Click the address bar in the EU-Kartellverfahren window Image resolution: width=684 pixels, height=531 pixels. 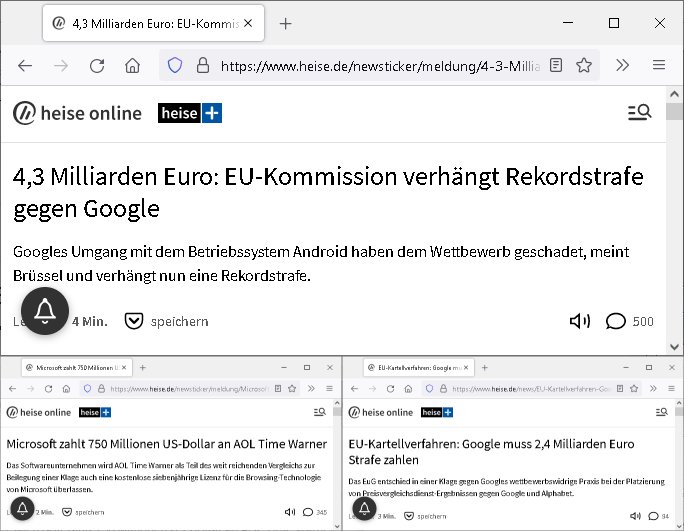point(531,389)
